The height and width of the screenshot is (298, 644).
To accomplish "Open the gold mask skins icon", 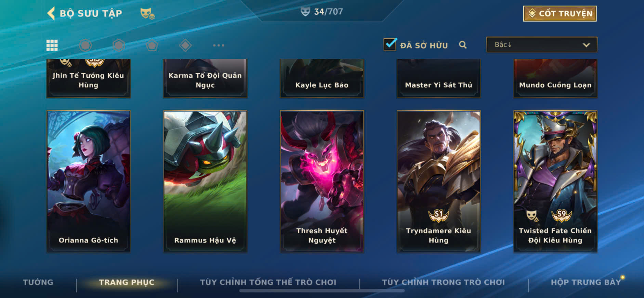I will tap(147, 14).
